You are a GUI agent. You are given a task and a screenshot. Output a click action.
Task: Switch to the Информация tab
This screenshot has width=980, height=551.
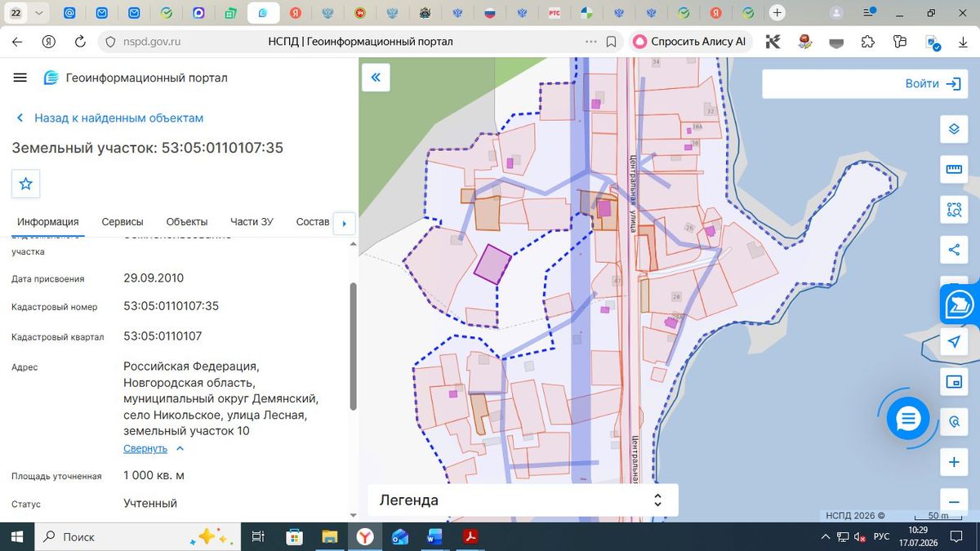click(48, 221)
